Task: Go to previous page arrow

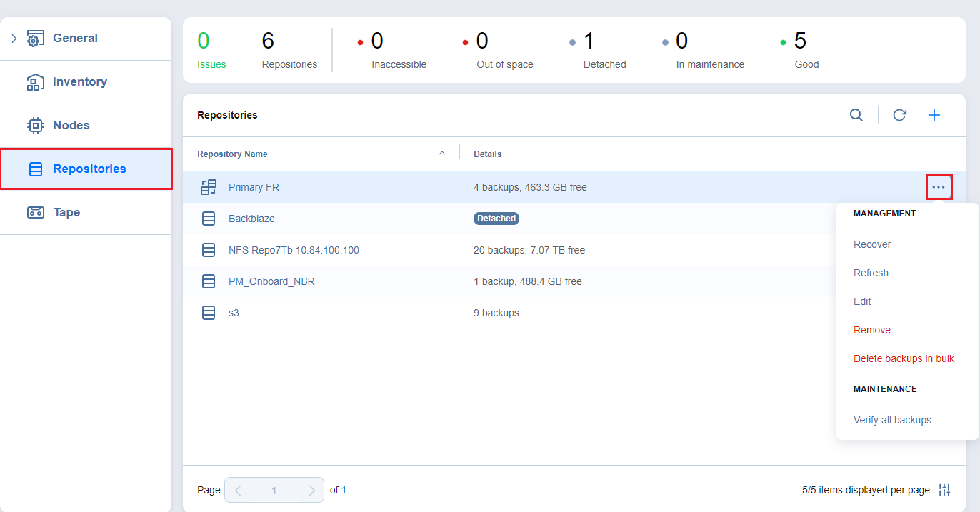Action: 238,491
